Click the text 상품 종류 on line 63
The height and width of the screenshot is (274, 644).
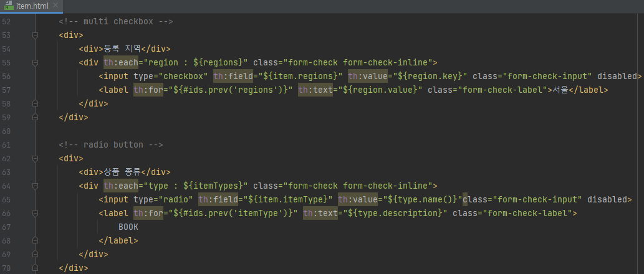(x=122, y=172)
